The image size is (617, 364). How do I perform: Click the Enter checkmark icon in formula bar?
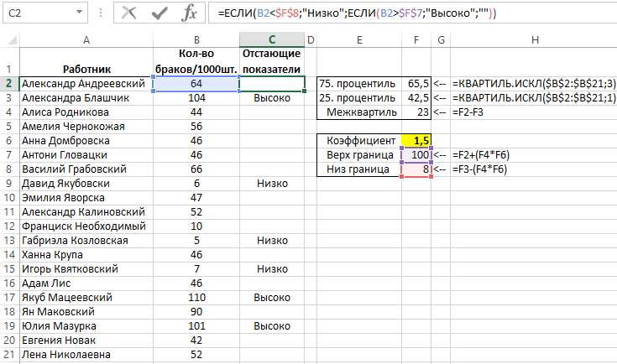point(159,13)
